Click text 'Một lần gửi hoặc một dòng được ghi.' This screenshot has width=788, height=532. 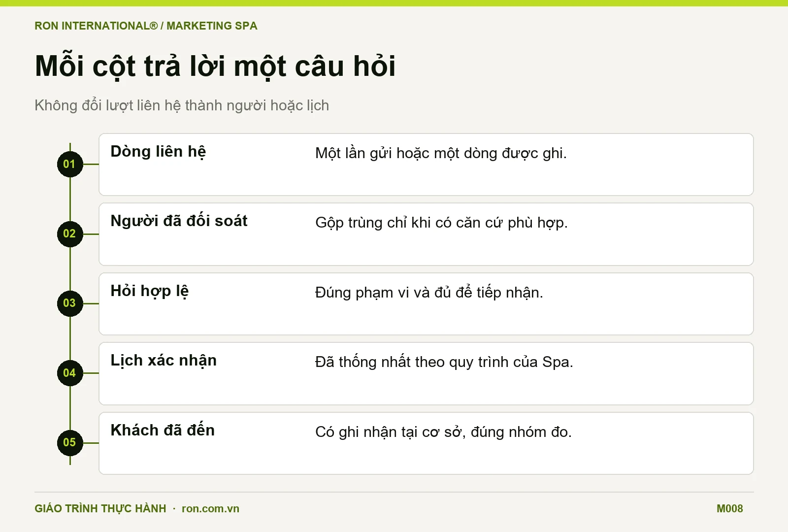pos(441,153)
